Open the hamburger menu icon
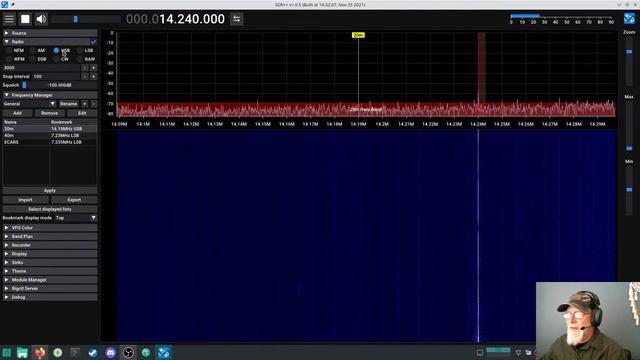This screenshot has width=640, height=360. (x=9, y=19)
